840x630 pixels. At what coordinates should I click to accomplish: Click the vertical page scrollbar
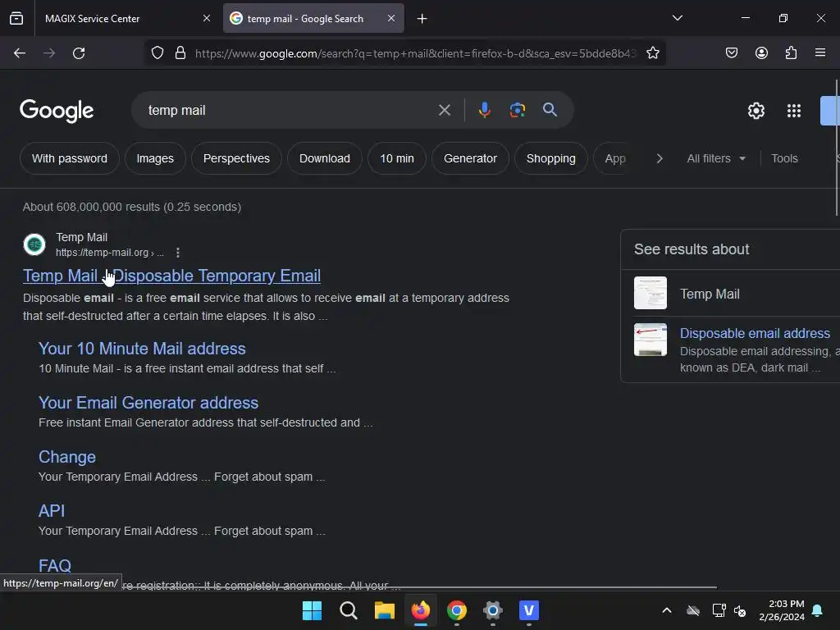click(x=837, y=148)
